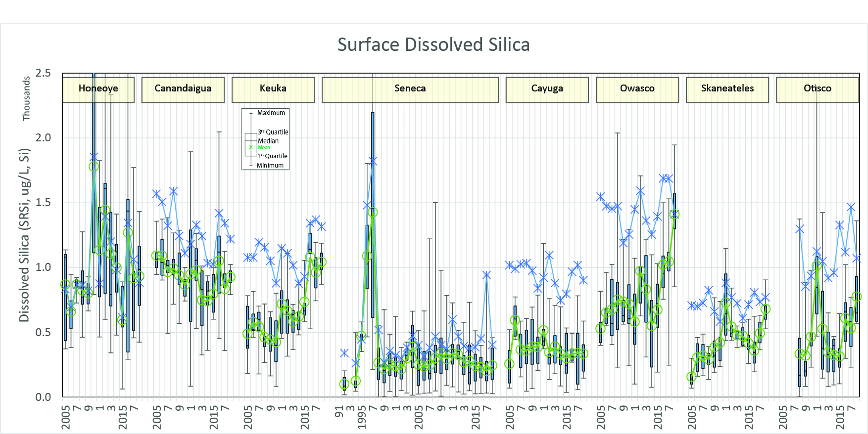Select the green 'Mean' legend entry

[x=264, y=147]
